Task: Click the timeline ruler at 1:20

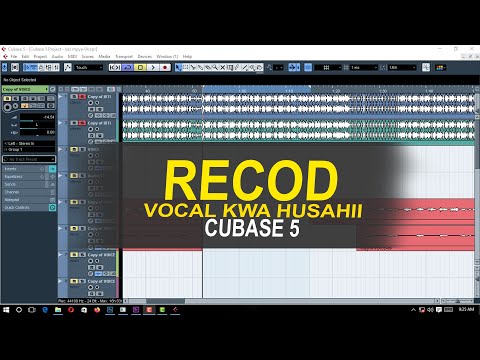Action: coord(336,90)
